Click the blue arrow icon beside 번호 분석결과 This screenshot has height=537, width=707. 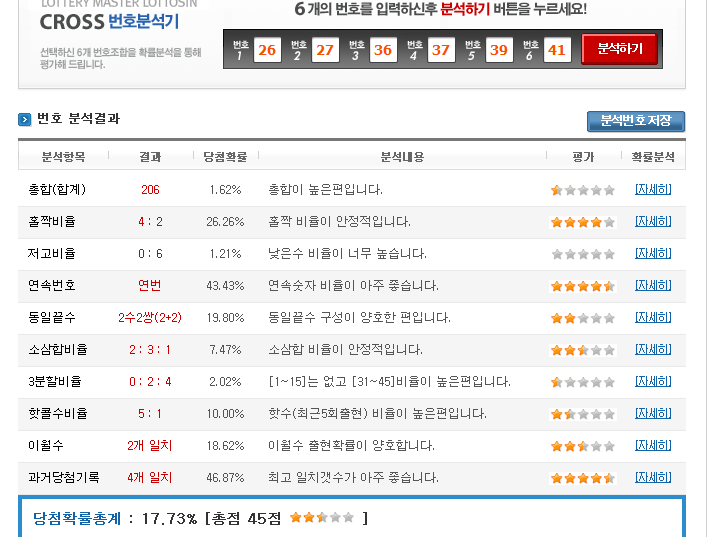(x=25, y=120)
